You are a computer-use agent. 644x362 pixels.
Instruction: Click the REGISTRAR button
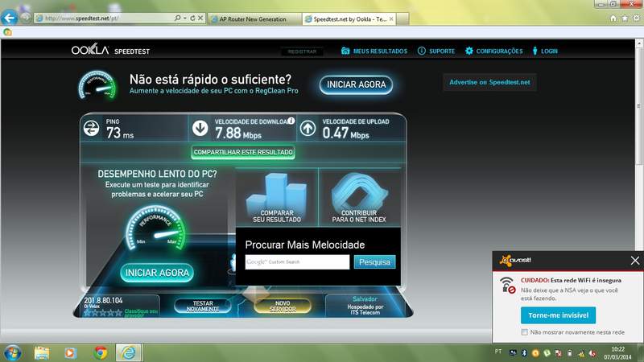coord(302,51)
